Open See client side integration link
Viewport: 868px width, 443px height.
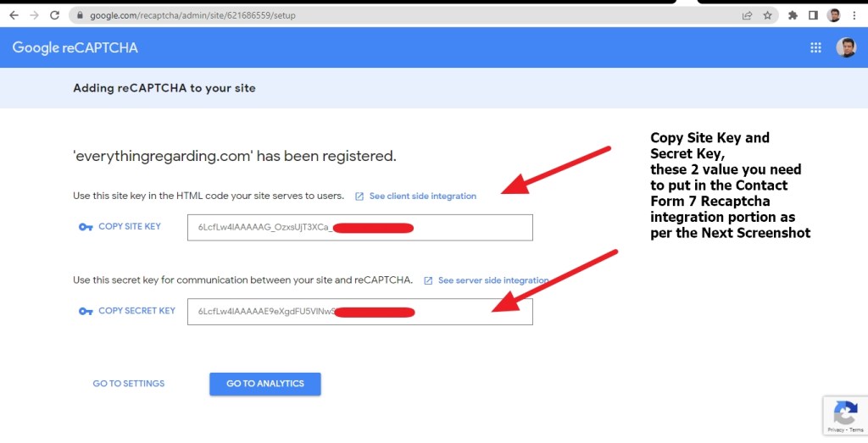(422, 197)
